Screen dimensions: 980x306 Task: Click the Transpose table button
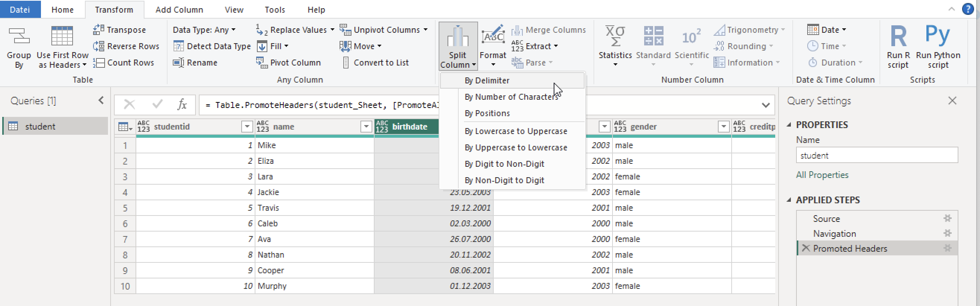[x=120, y=30]
